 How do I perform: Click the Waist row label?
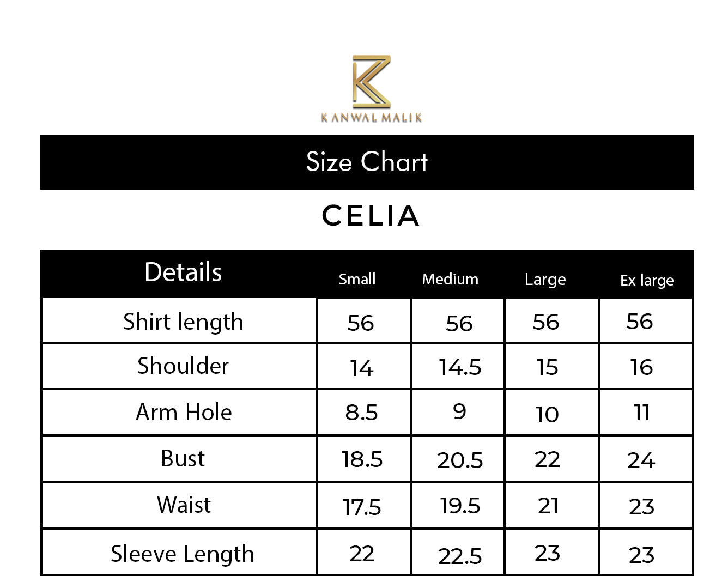click(x=184, y=505)
